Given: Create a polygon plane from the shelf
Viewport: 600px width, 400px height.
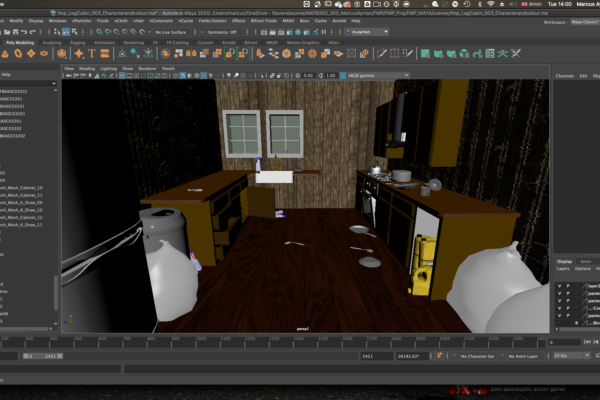Looking at the screenshot, I should tap(31, 54).
